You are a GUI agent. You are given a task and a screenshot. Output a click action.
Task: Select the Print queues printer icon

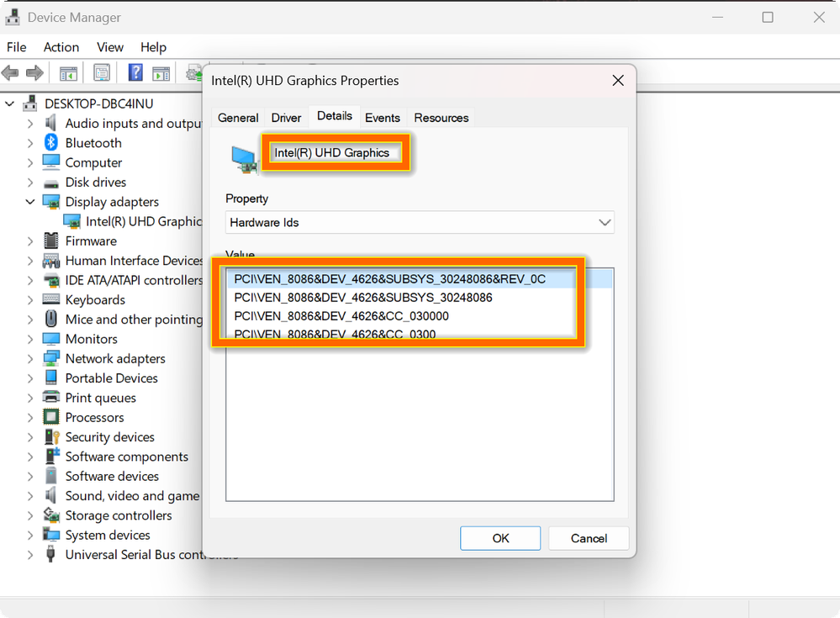coord(51,397)
